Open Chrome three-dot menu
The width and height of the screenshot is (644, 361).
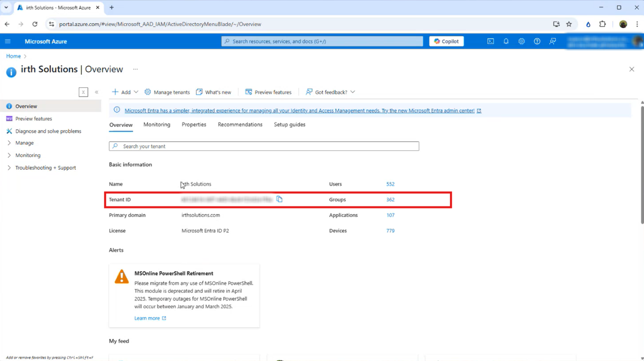coord(637,24)
